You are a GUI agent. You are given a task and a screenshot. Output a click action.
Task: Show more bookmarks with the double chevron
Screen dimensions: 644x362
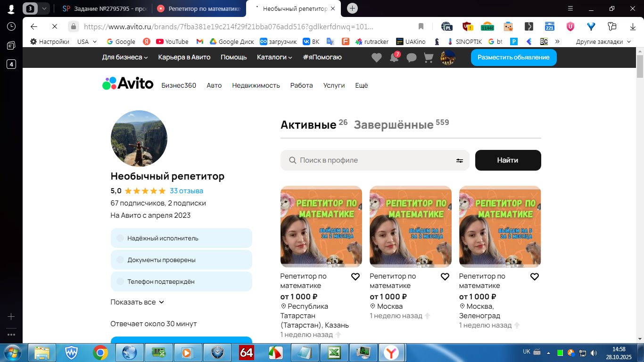pos(557,41)
